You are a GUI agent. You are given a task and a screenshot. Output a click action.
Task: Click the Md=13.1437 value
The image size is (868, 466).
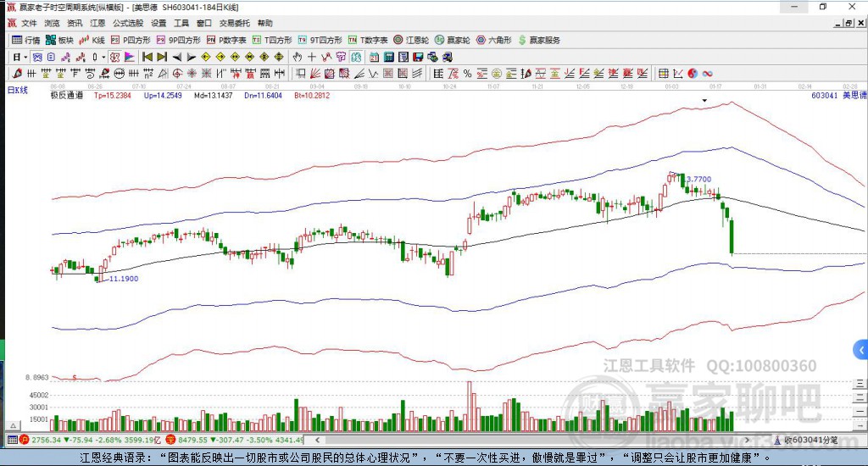click(x=213, y=95)
